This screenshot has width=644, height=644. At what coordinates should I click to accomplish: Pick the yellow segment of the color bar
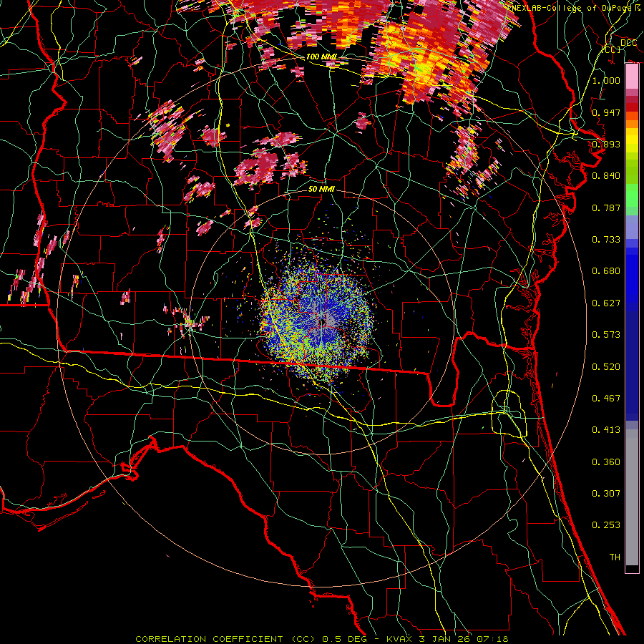632,141
